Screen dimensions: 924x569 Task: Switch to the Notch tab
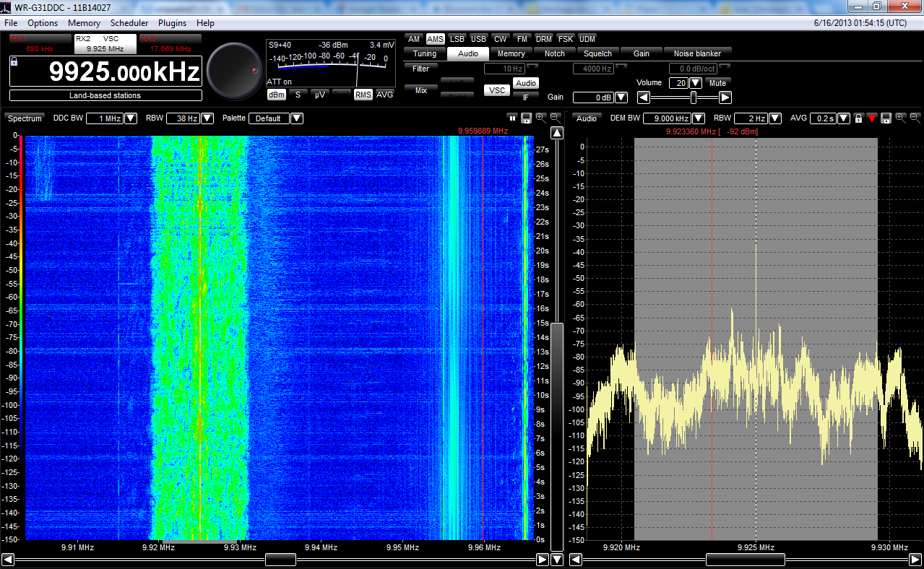[x=555, y=53]
